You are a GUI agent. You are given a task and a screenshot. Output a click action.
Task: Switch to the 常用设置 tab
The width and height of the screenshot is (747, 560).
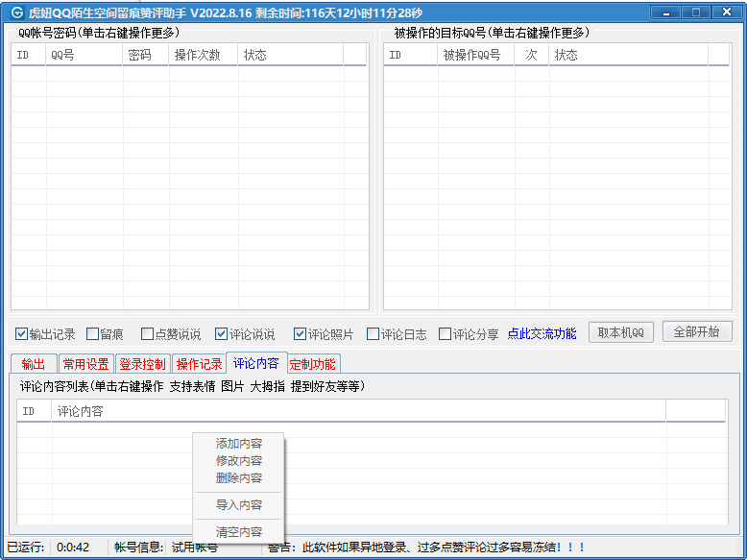pyautogui.click(x=86, y=364)
